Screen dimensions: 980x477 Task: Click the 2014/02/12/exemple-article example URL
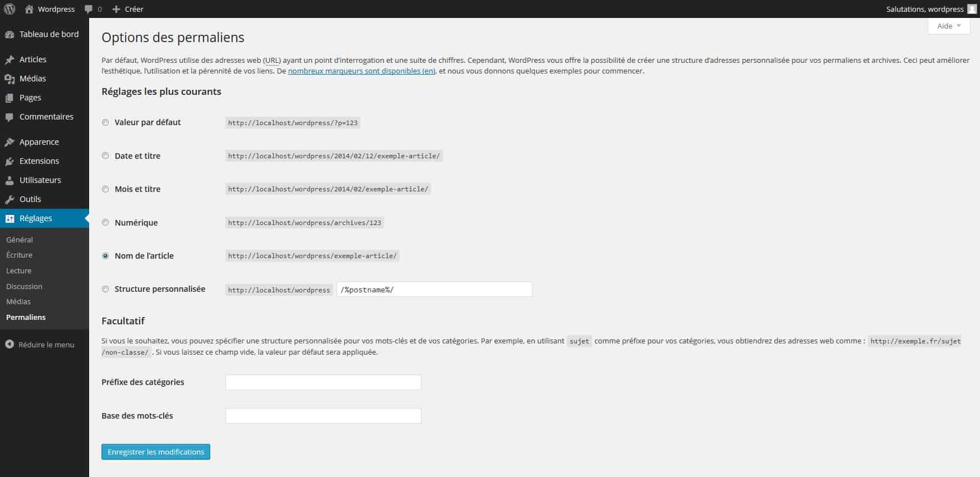(334, 156)
